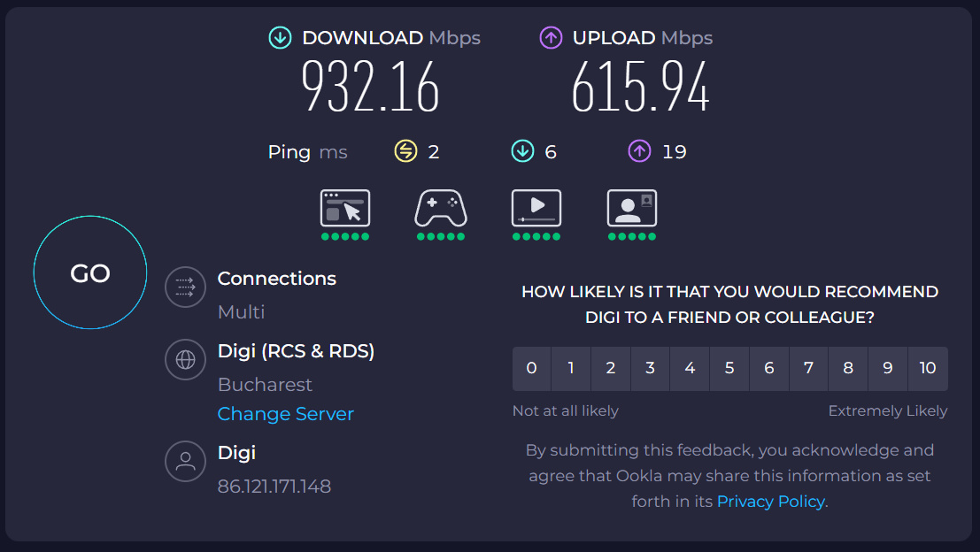Viewport: 980px width, 552px height.
Task: Choose rating 3 on the likelihood scale
Action: [650, 369]
